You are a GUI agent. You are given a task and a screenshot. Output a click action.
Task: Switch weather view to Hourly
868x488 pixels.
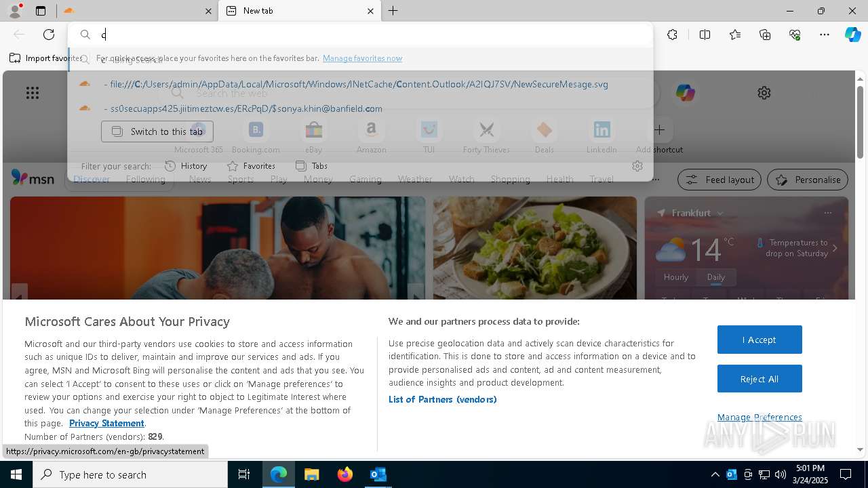tap(676, 277)
